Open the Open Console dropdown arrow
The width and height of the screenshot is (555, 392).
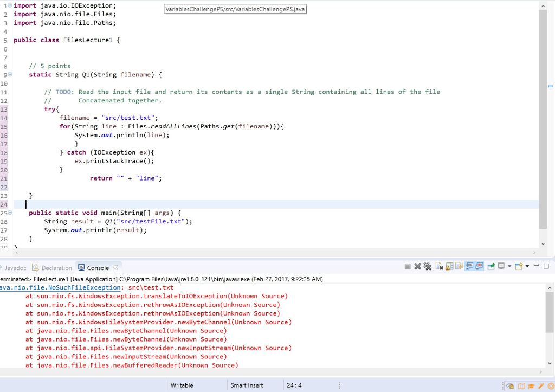click(x=527, y=266)
